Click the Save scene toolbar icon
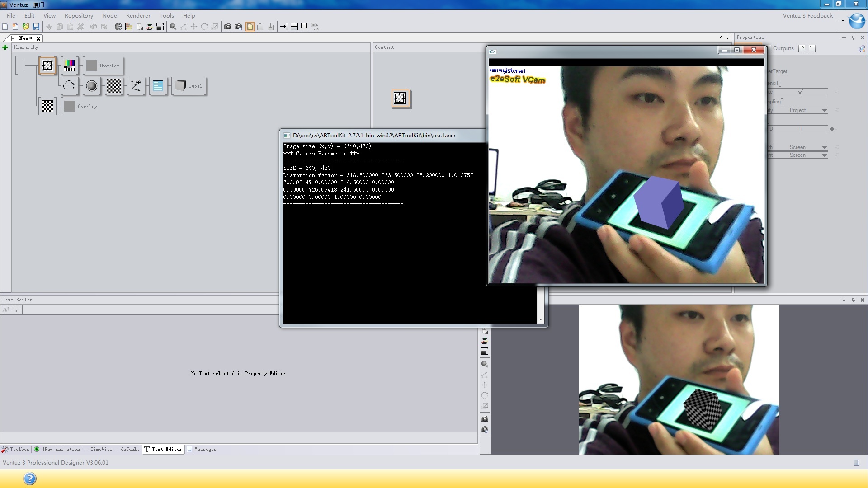The width and height of the screenshot is (868, 488). 36,27
